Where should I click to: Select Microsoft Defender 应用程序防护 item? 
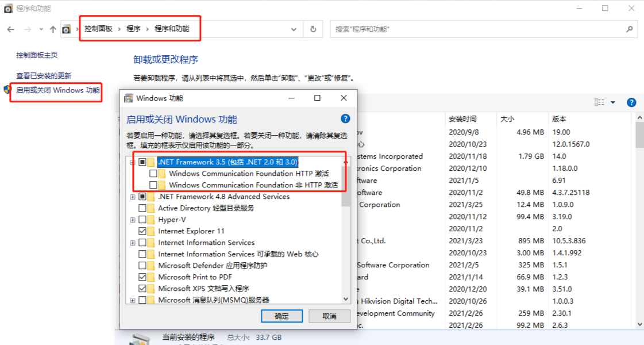tap(213, 266)
